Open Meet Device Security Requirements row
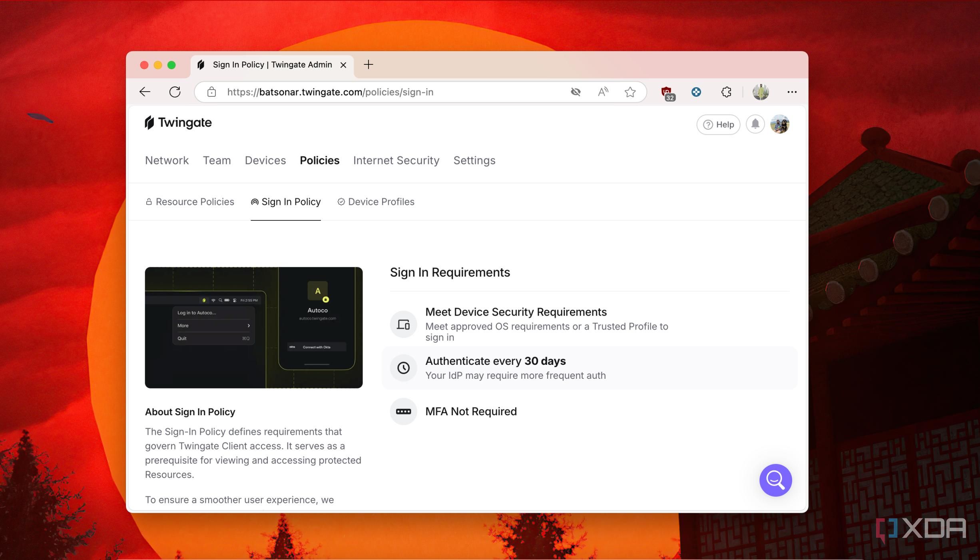Viewport: 980px width, 560px height. click(590, 324)
